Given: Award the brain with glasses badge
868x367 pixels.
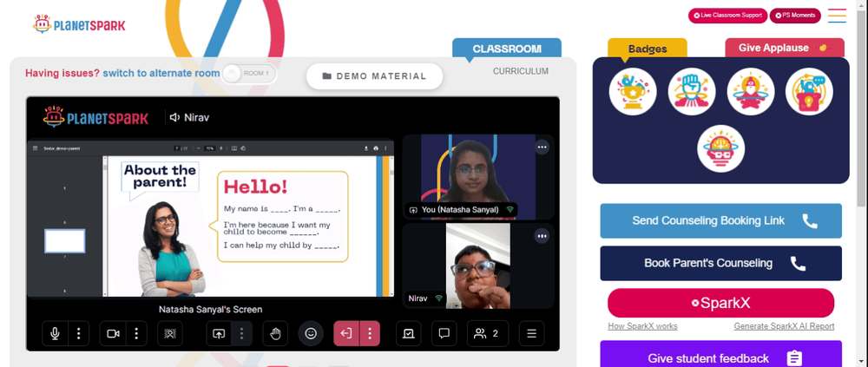Looking at the screenshot, I should [x=720, y=148].
